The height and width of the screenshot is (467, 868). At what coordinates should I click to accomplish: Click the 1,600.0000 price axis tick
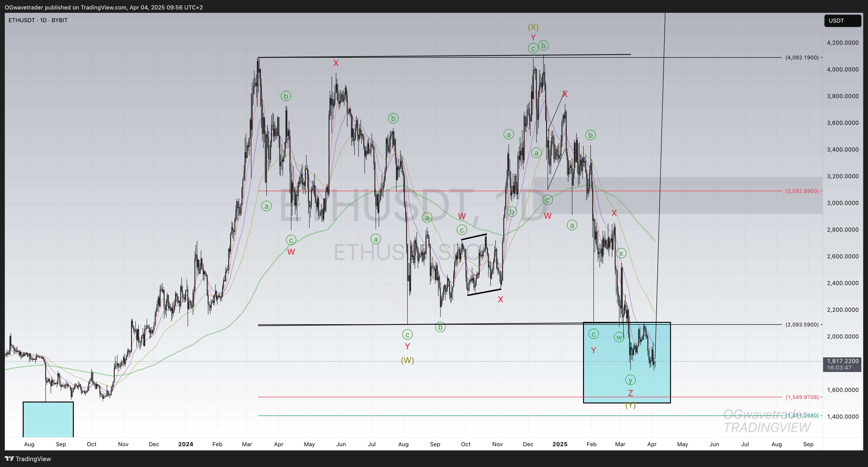tap(842, 390)
